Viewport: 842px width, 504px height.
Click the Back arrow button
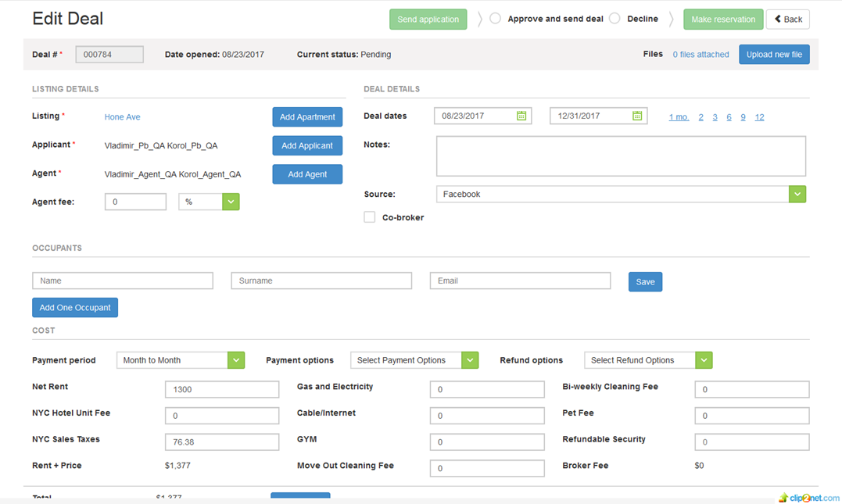tap(787, 20)
